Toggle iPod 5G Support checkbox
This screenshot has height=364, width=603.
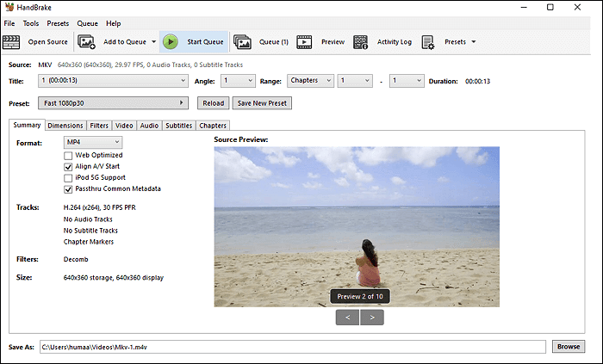68,177
